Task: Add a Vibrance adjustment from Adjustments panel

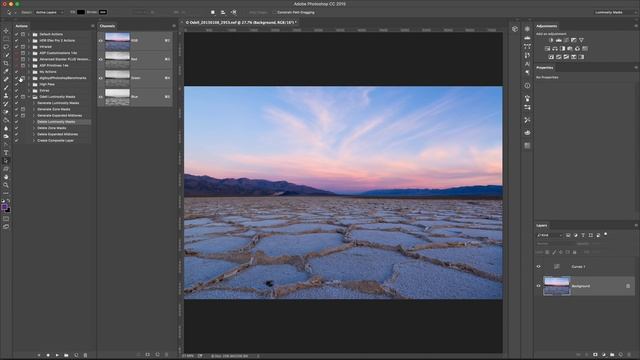Action: (581, 40)
